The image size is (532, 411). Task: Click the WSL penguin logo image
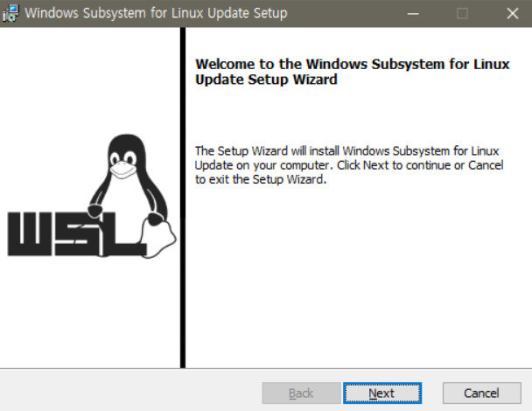[x=92, y=196]
